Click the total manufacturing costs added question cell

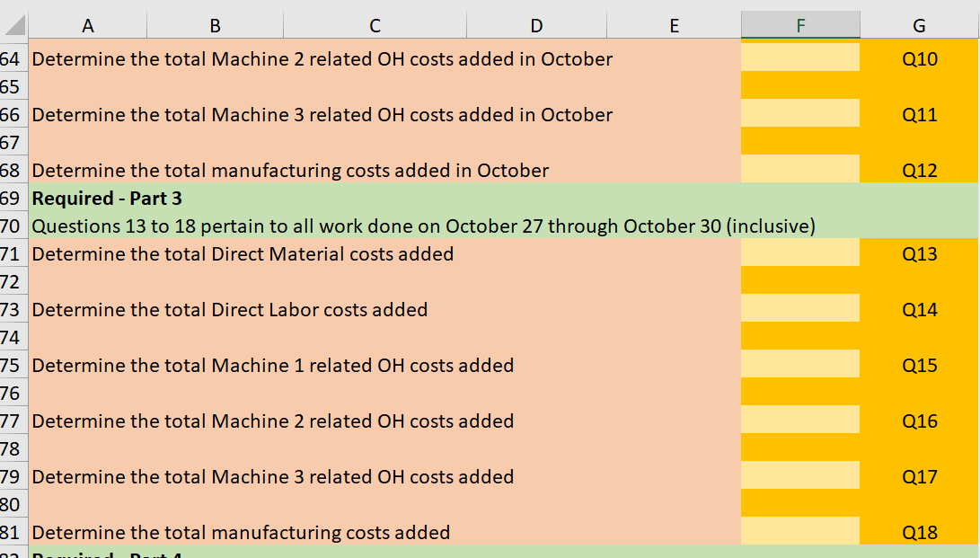pos(269,532)
